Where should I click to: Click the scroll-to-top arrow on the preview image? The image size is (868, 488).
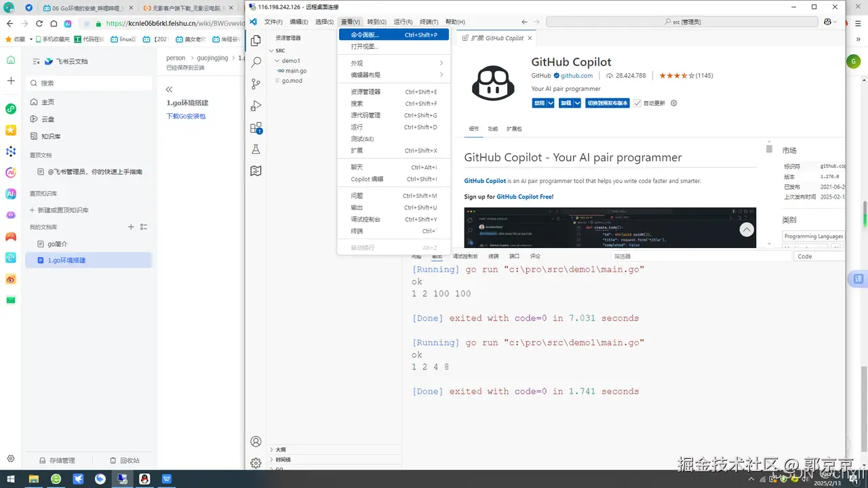(747, 230)
